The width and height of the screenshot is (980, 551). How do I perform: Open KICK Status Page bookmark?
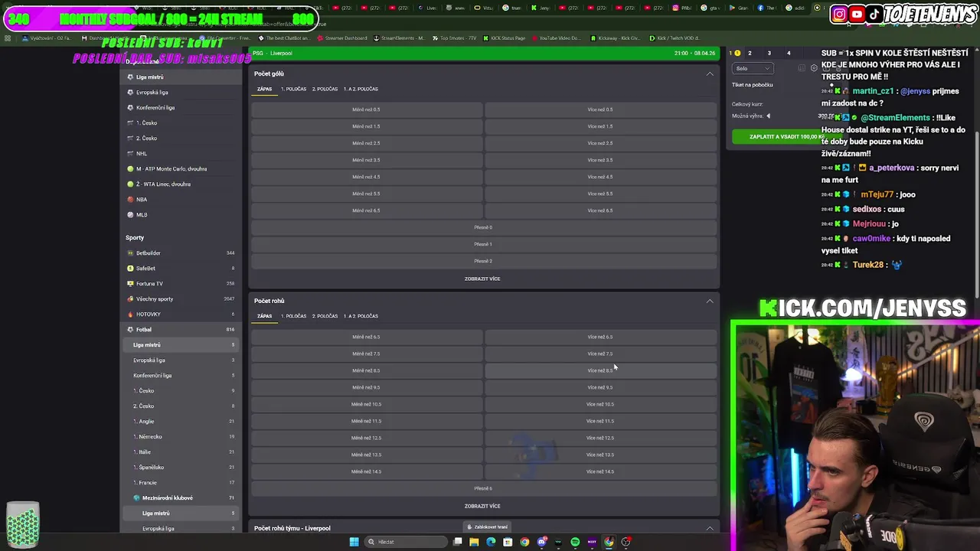point(505,37)
